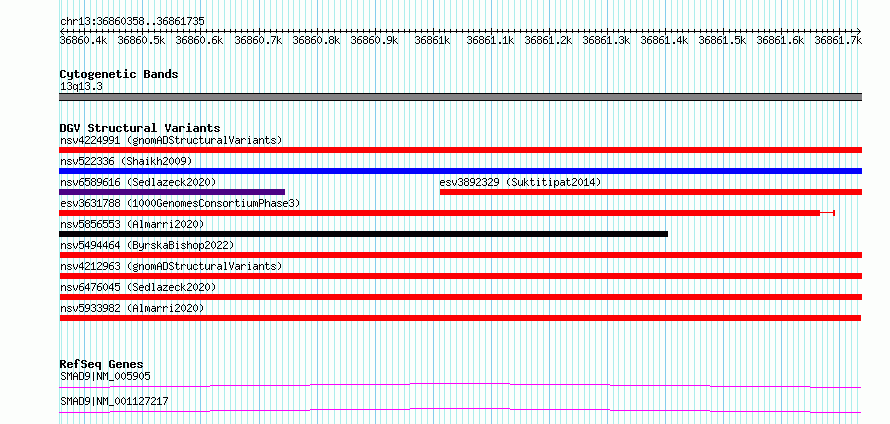Click the Cytogenetic Bands track heading
The image size is (890, 424).
point(119,74)
